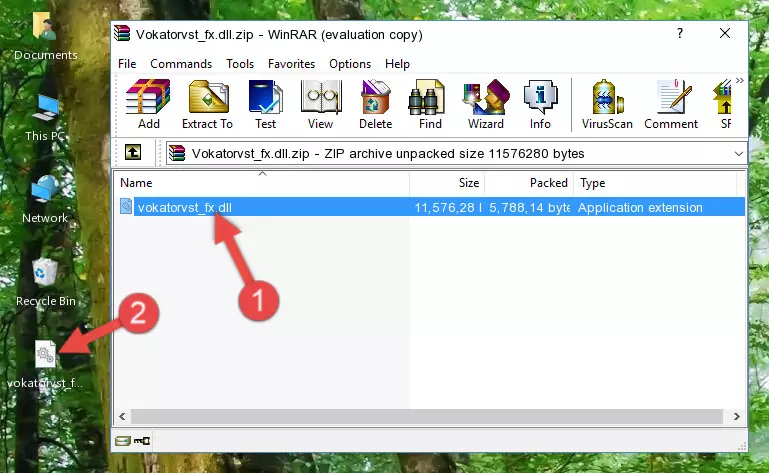Click the Extract To toolbar icon

[x=207, y=104]
